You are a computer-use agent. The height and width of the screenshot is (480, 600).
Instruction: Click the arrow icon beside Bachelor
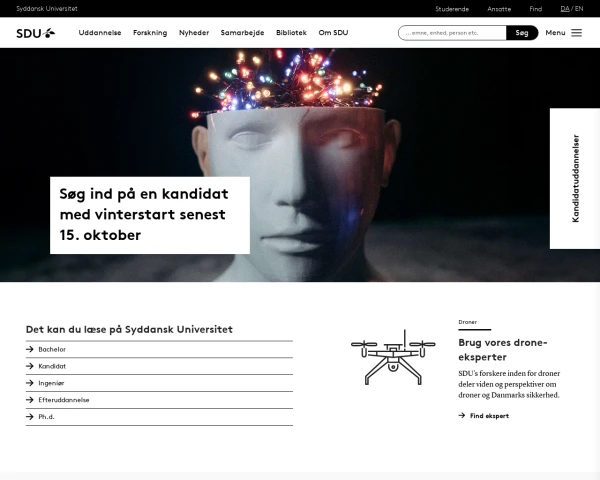coord(30,349)
